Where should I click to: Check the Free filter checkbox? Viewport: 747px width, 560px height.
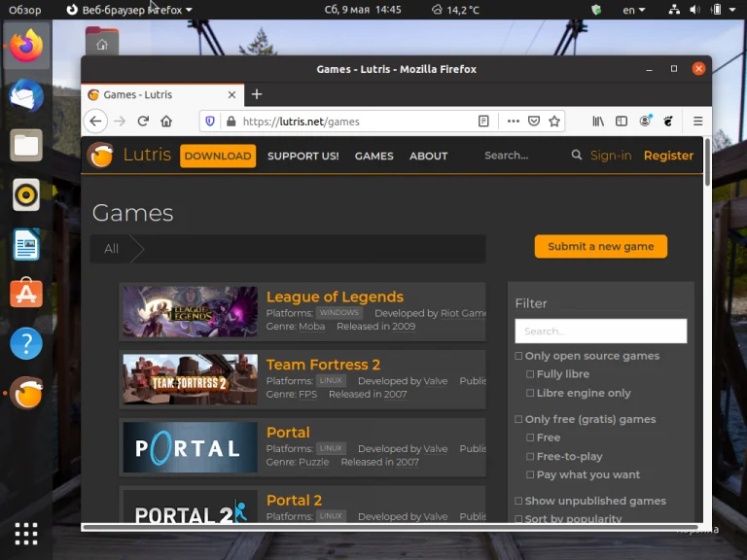click(530, 437)
